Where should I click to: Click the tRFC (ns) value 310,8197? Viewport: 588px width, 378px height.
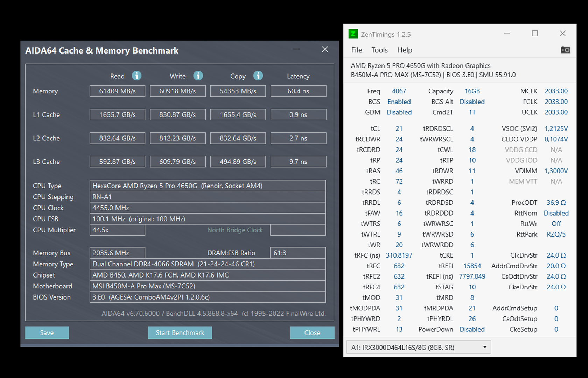coord(399,255)
